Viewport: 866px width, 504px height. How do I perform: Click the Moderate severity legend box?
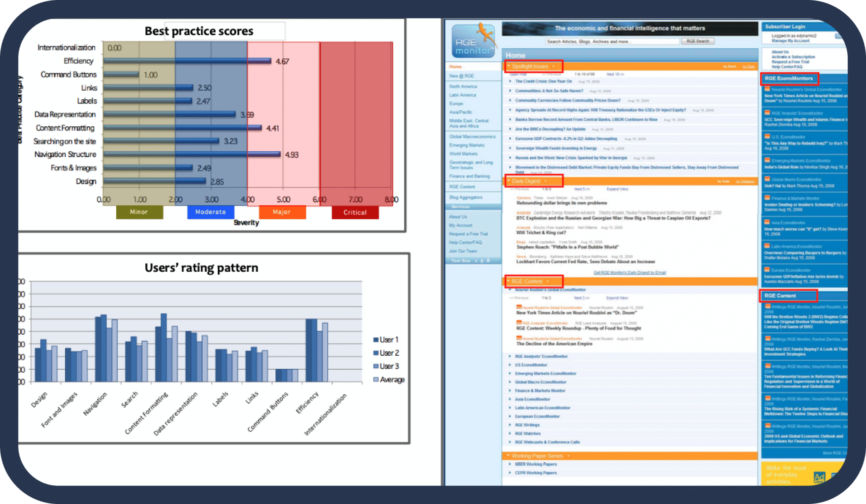[211, 212]
